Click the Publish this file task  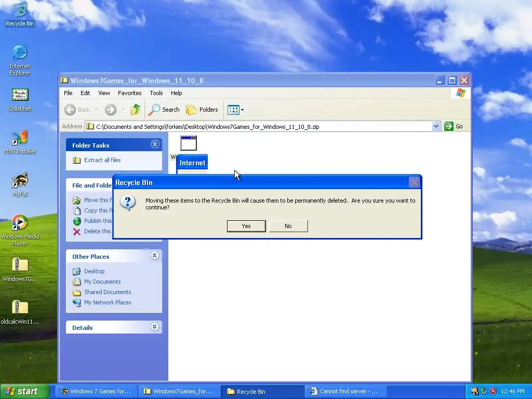pos(92,221)
